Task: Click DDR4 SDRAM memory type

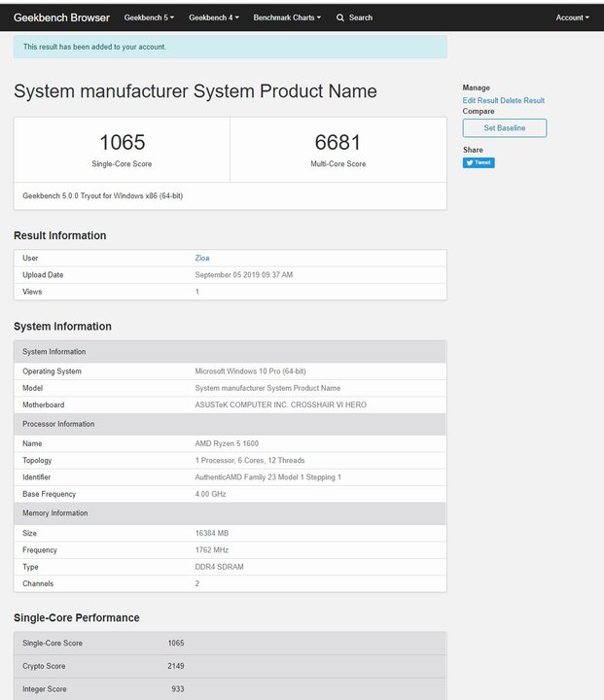Action: (220, 567)
